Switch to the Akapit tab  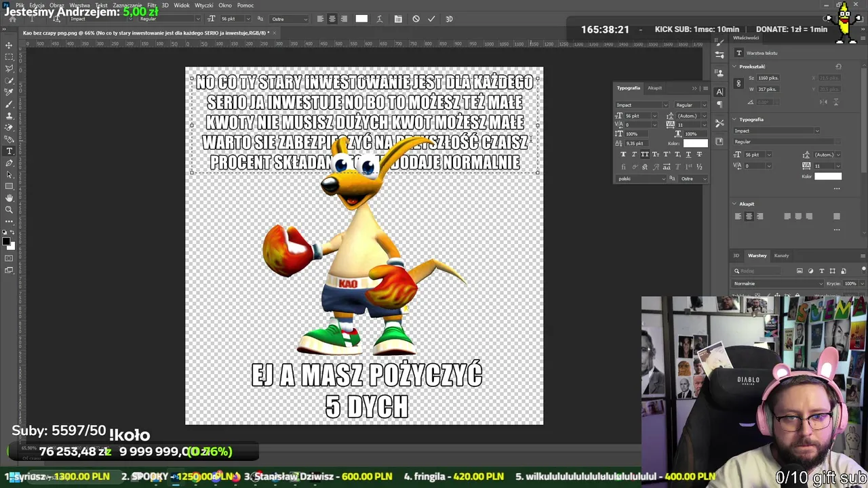coord(654,88)
